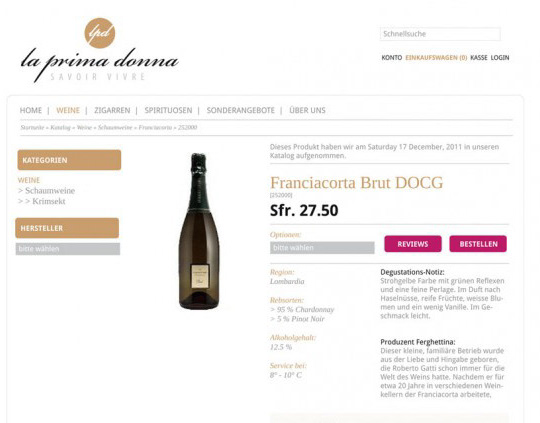Focus the Schnellsuche search field
The image size is (540, 423).
pyautogui.click(x=440, y=34)
